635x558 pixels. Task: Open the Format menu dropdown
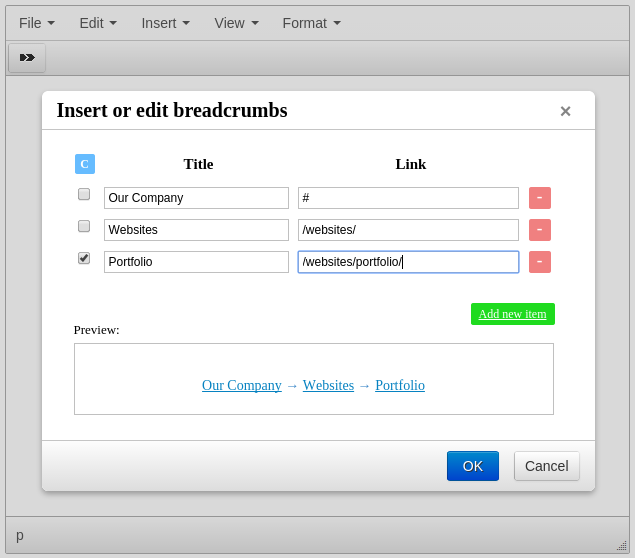311,23
